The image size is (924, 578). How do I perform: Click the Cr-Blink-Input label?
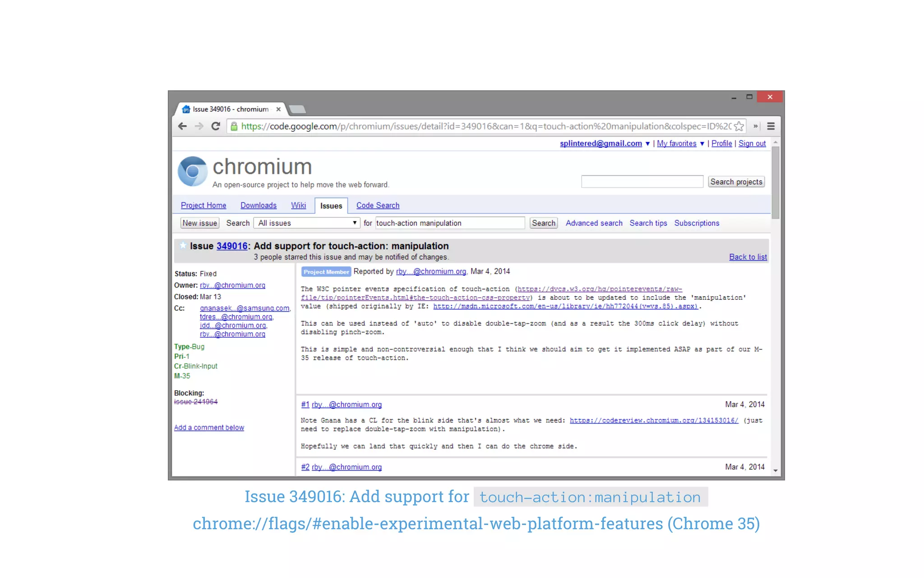pyautogui.click(x=196, y=366)
